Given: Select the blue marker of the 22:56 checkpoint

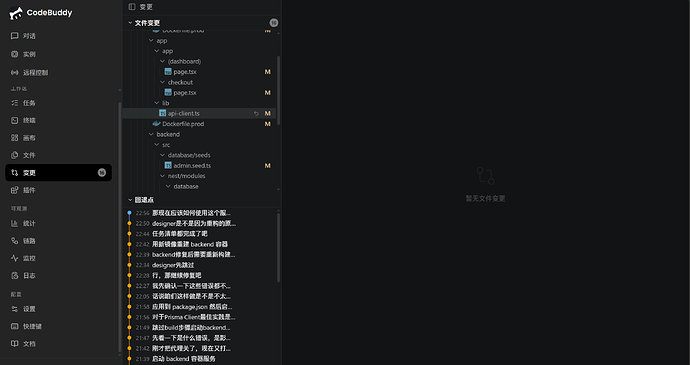Looking at the screenshot, I should (x=129, y=213).
